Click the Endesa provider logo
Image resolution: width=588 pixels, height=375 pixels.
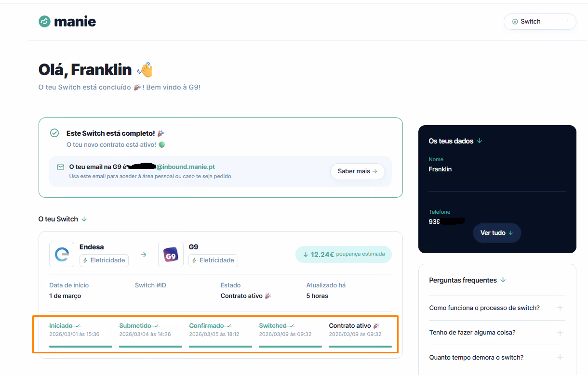(x=62, y=254)
